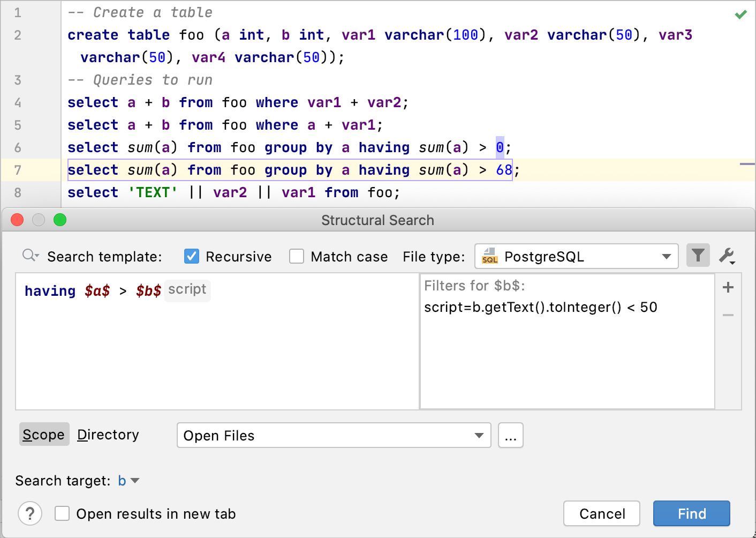Screen dimensions: 756x538
Task: Open filter options using the funnel icon
Action: [698, 256]
